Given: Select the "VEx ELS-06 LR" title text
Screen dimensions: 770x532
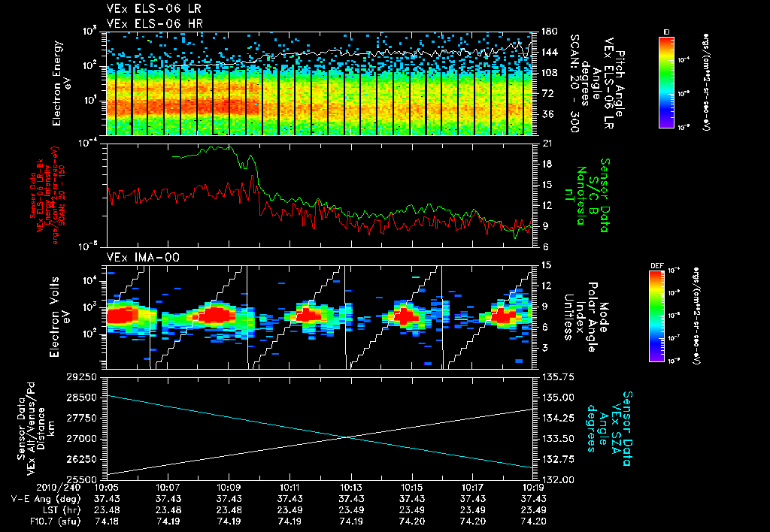Looking at the screenshot, I should [153, 8].
